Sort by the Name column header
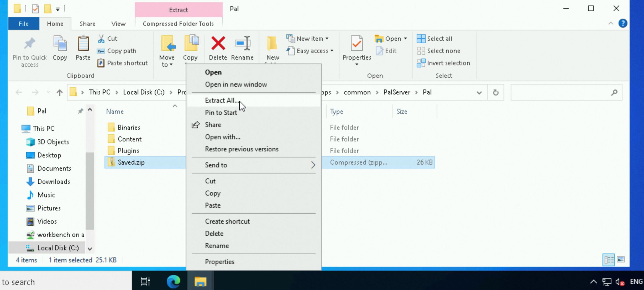 [115, 111]
